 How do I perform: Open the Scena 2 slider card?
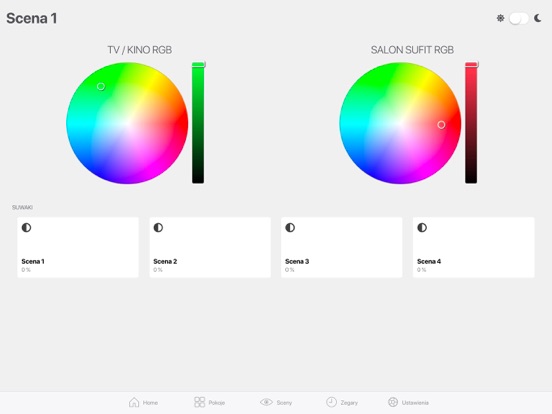tap(210, 247)
